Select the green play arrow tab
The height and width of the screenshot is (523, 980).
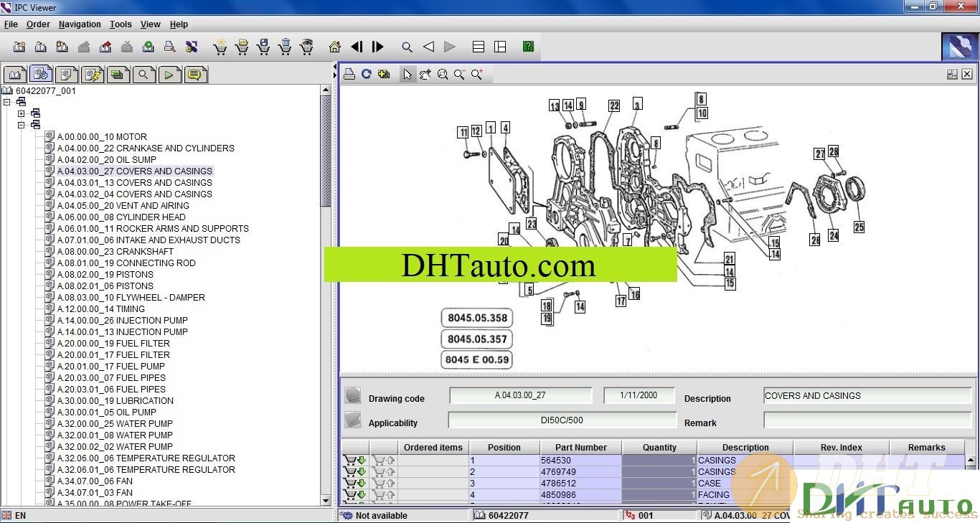pyautogui.click(x=170, y=74)
